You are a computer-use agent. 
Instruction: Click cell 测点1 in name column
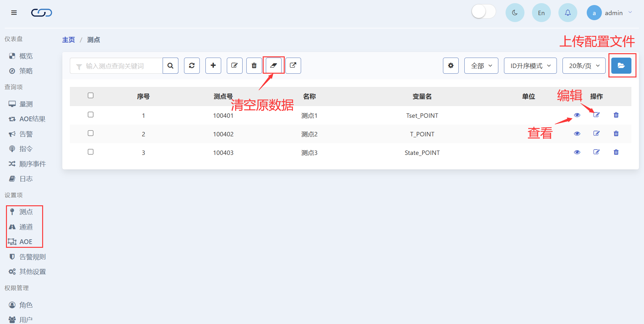[x=309, y=116]
